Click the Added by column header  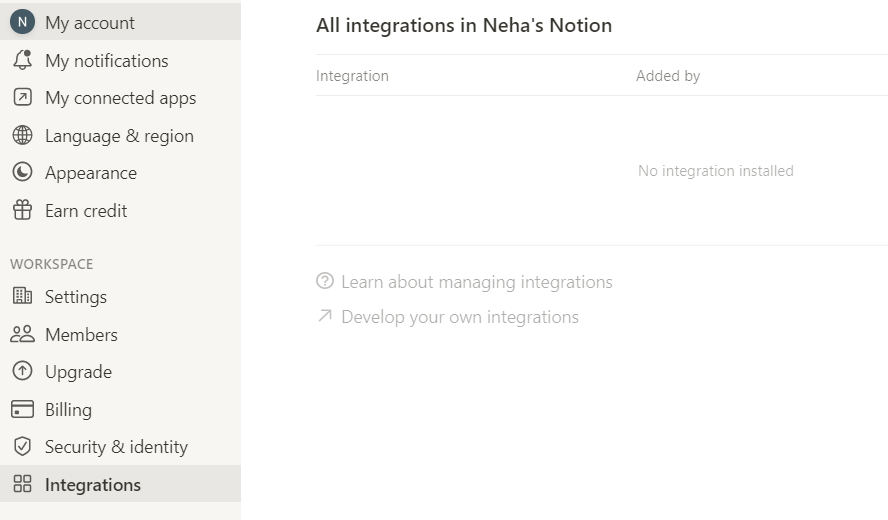pyautogui.click(x=667, y=76)
